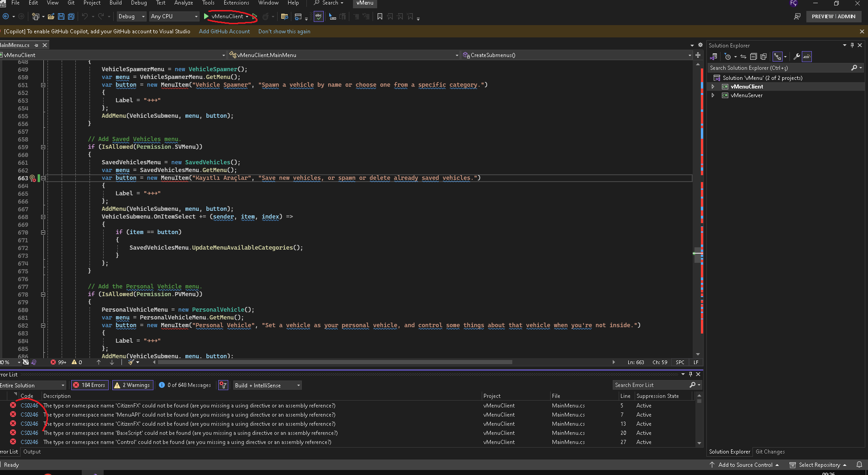The height and width of the screenshot is (475, 868).
Task: Toggle the 0 of 648 Messages filter
Action: click(x=185, y=385)
